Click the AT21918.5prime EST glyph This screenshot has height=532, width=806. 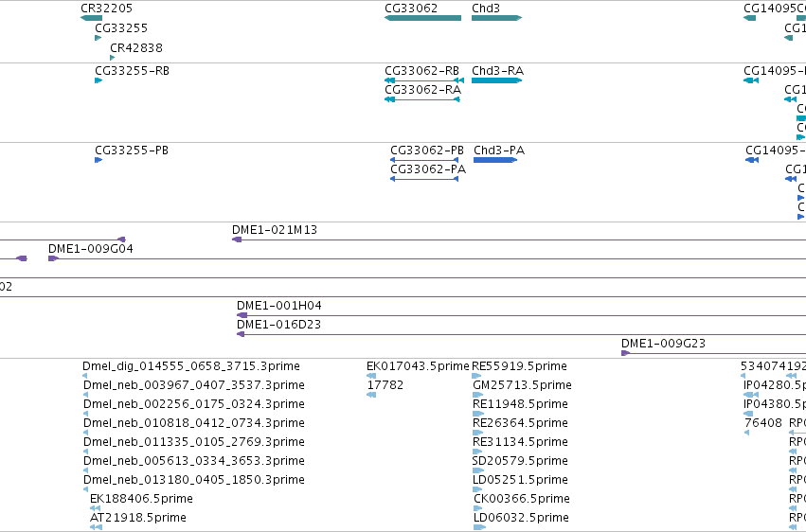pyautogui.click(x=96, y=527)
